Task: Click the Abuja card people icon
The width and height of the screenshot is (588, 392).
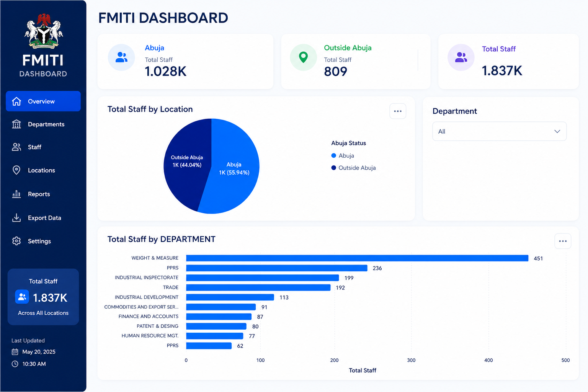Action: click(x=121, y=57)
